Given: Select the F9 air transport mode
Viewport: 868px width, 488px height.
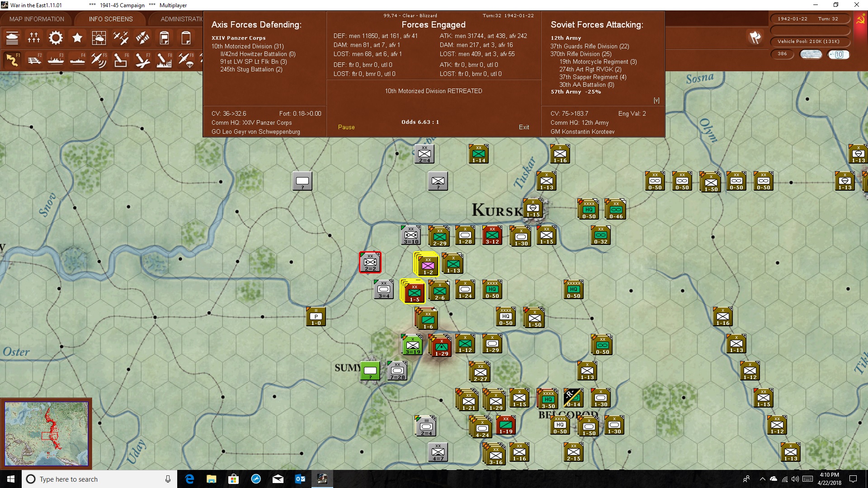Looking at the screenshot, I should pos(186,60).
